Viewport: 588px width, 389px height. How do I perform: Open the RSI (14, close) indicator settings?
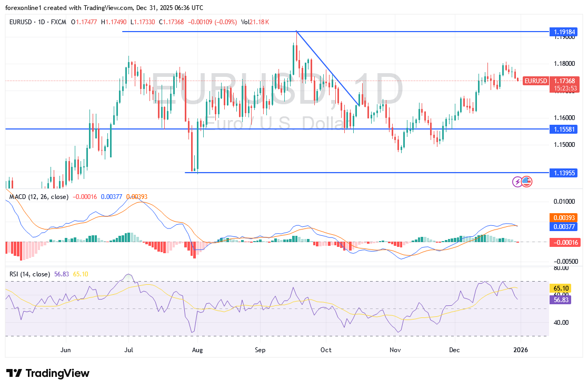point(29,274)
